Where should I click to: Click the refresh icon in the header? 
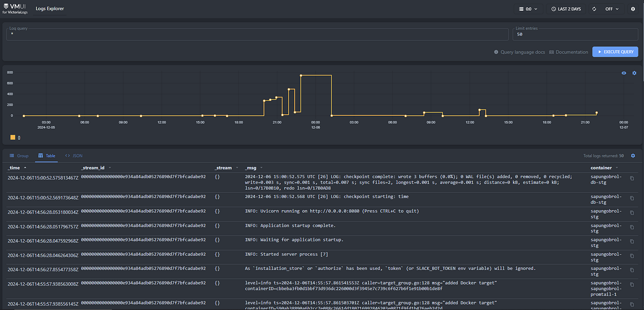[594, 9]
